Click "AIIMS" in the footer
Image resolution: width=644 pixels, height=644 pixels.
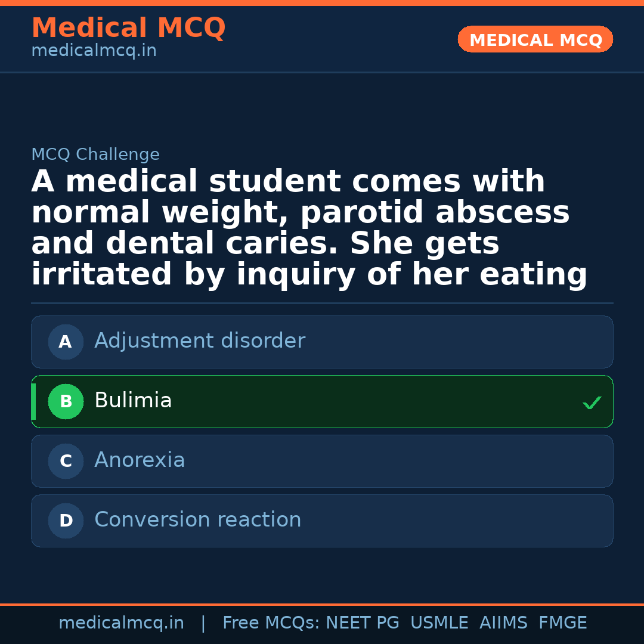tap(503, 623)
